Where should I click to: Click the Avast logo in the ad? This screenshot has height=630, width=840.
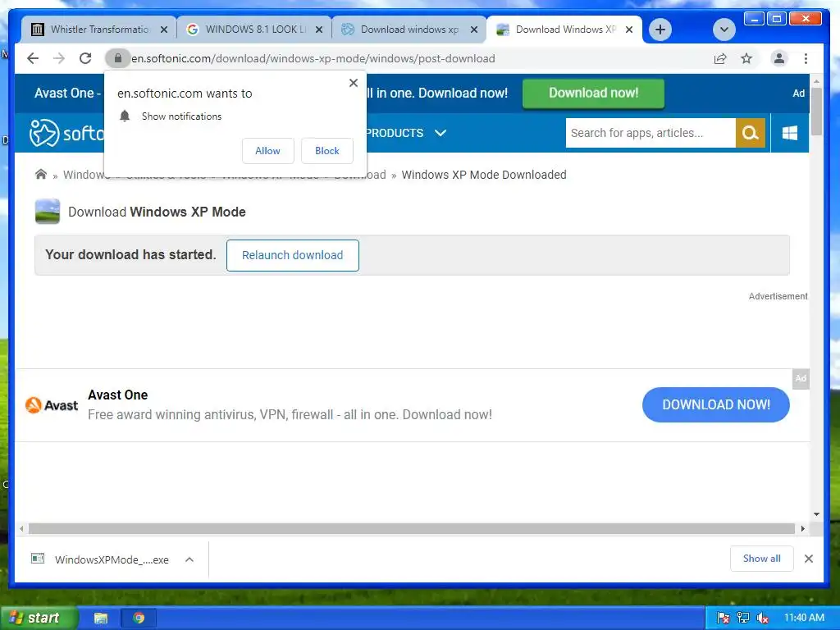[x=52, y=405]
